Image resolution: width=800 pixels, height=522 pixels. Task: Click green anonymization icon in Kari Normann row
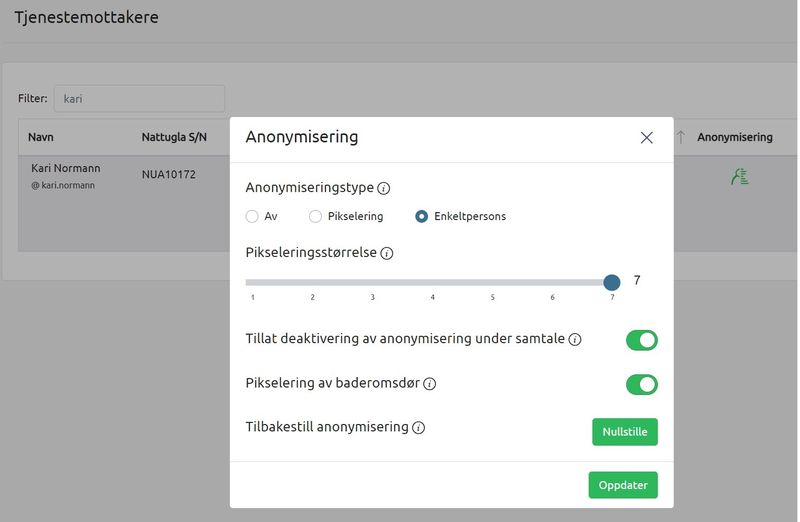pyautogui.click(x=739, y=177)
